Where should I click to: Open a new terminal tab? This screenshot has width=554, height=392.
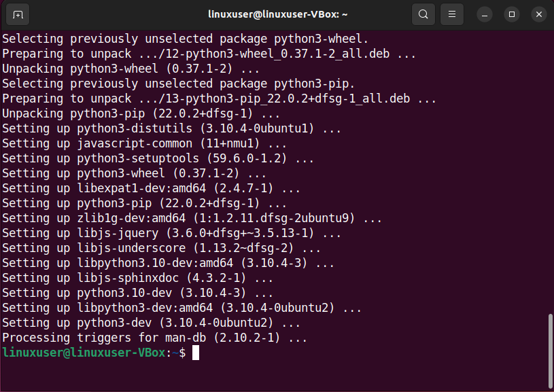(17, 14)
